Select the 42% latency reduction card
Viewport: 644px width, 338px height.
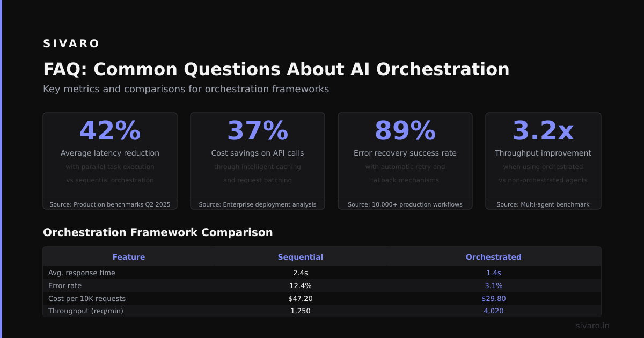click(x=110, y=161)
